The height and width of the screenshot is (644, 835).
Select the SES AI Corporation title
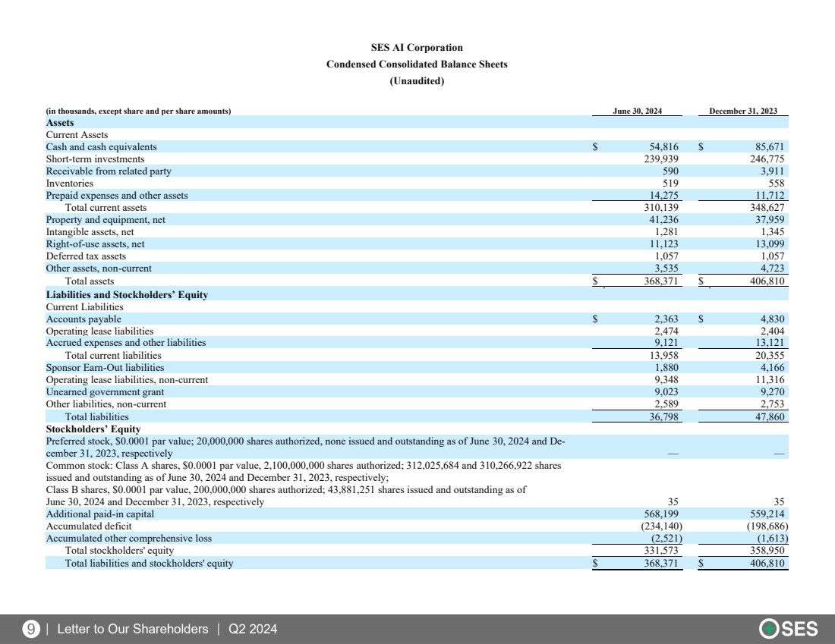pyautogui.click(x=417, y=48)
